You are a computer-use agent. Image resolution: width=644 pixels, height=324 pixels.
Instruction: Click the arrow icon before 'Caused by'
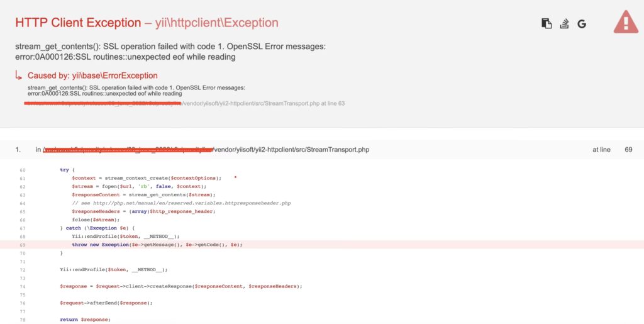click(19, 75)
